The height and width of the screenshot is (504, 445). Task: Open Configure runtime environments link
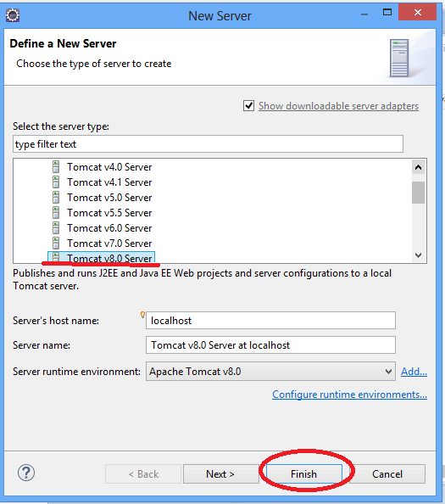(x=349, y=395)
